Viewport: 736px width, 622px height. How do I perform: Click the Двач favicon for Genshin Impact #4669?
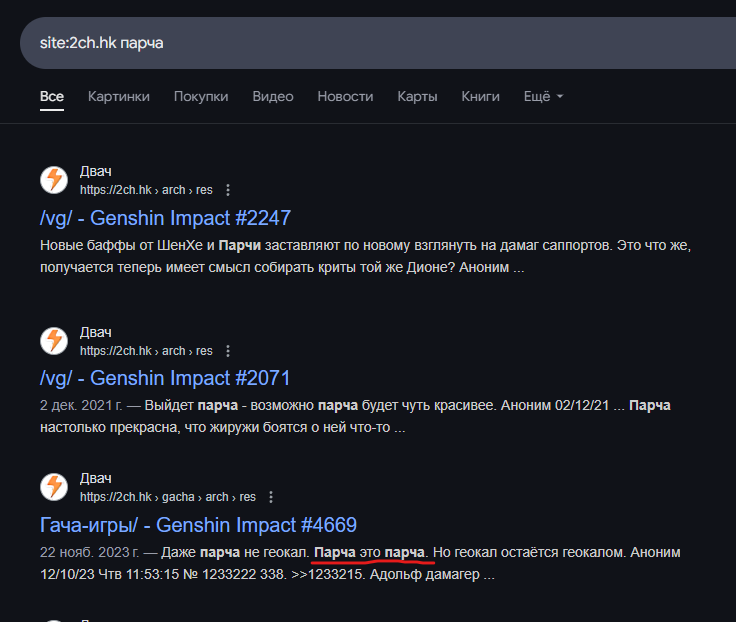coord(54,487)
